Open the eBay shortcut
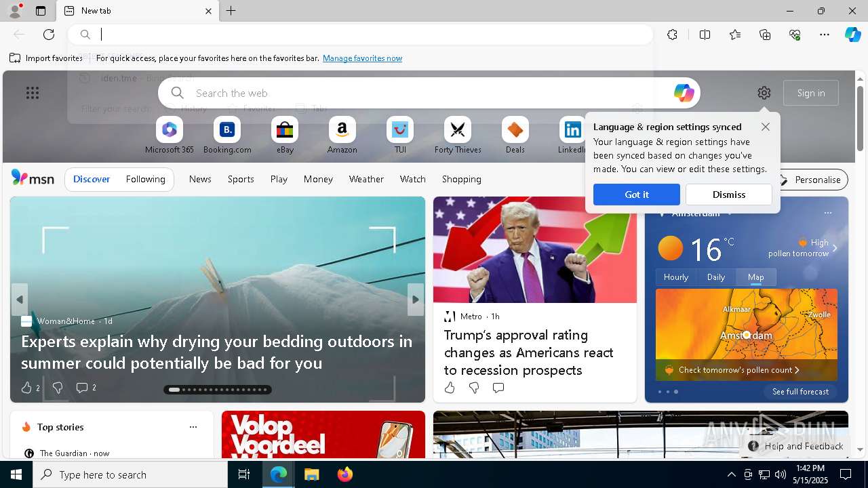868x488 pixels. coord(285,136)
